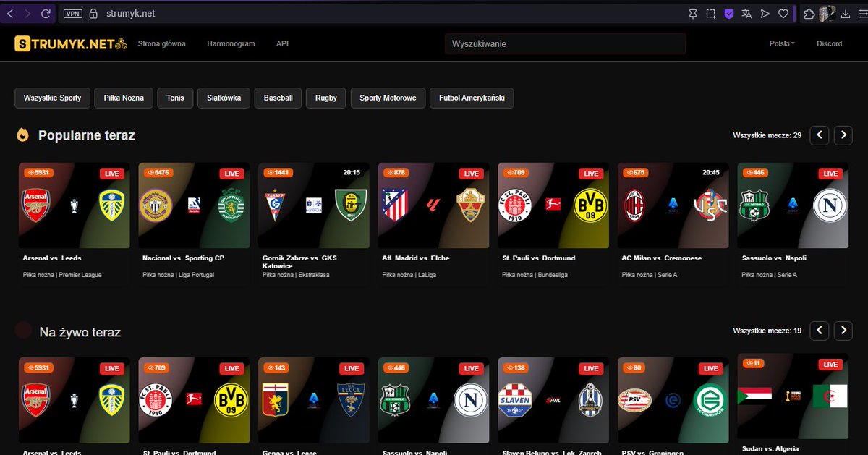Go back with the browser back arrow

(x=11, y=13)
